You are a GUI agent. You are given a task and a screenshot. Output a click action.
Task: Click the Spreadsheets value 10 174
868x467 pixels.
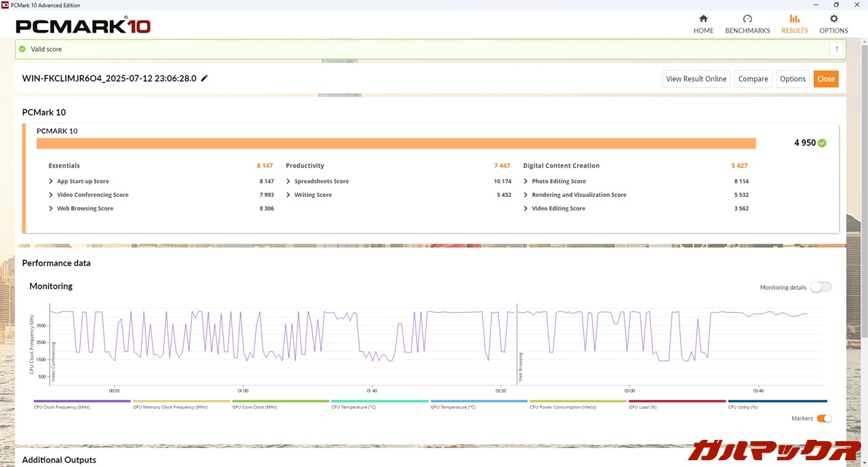coord(502,181)
